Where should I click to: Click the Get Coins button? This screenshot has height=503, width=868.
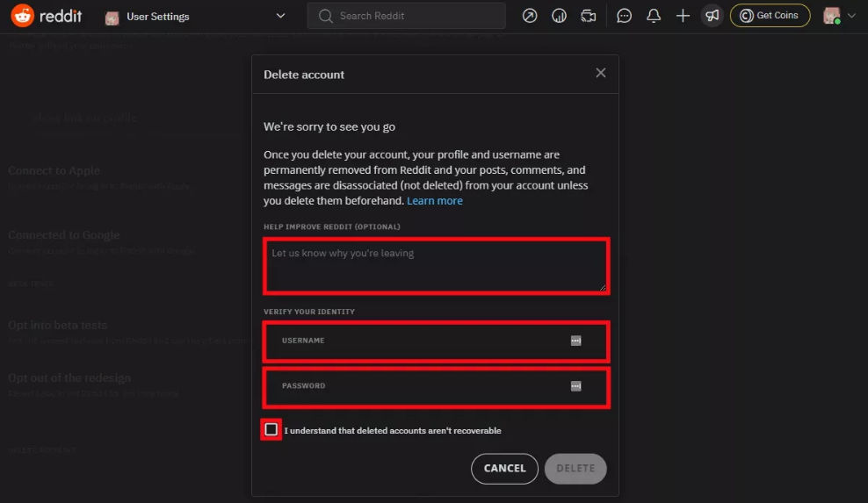(770, 16)
